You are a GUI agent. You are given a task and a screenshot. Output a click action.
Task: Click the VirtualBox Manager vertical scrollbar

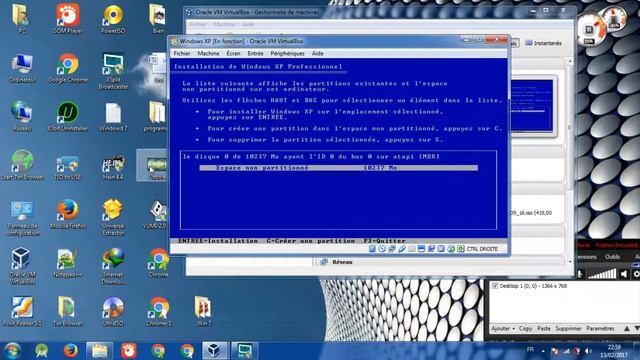(x=570, y=161)
